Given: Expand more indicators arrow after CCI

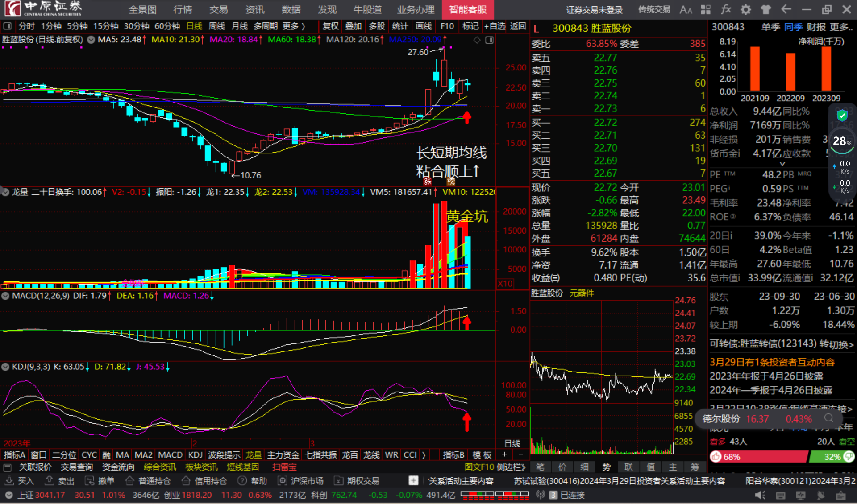Looking at the screenshot, I should (424, 455).
